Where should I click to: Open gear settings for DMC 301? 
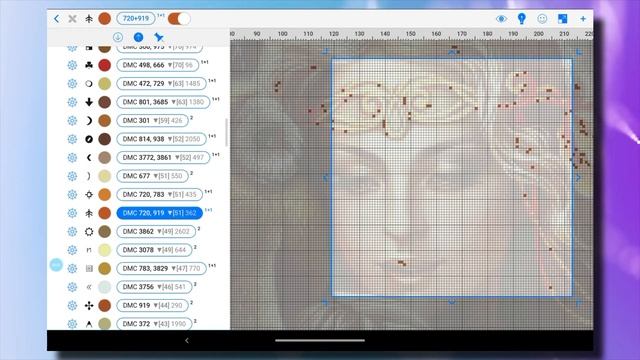point(72,120)
